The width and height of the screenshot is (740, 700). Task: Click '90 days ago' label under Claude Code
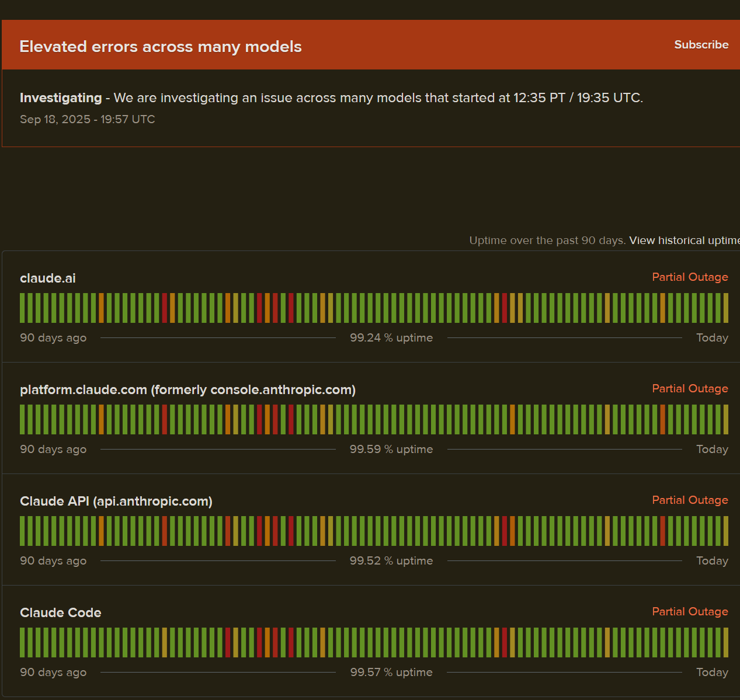point(53,673)
